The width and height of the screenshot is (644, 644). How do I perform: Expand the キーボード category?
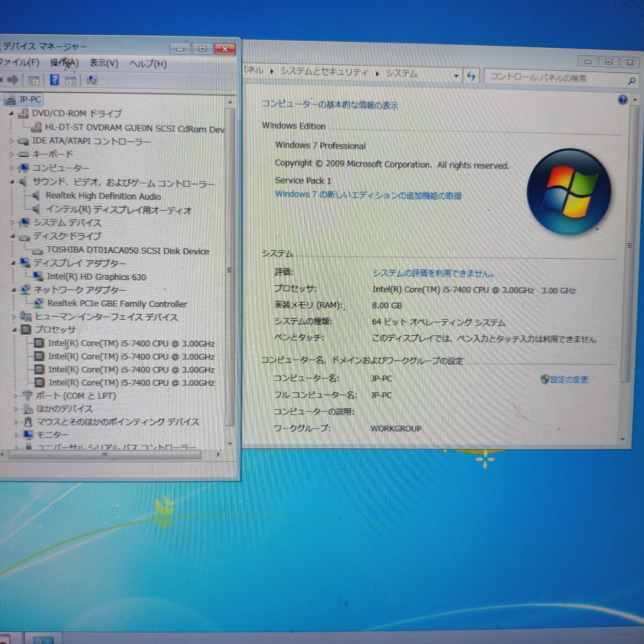point(12,155)
